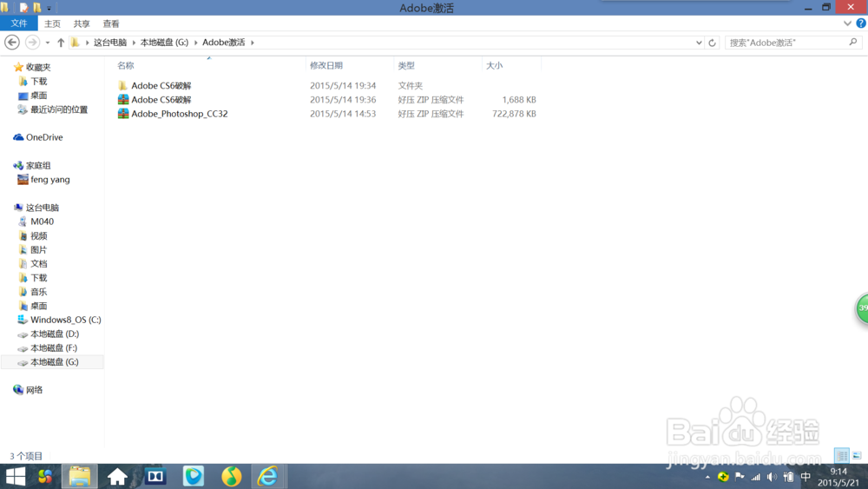Open 家庭组 in the navigation pane
Screen dimensions: 868x489
coord(37,166)
